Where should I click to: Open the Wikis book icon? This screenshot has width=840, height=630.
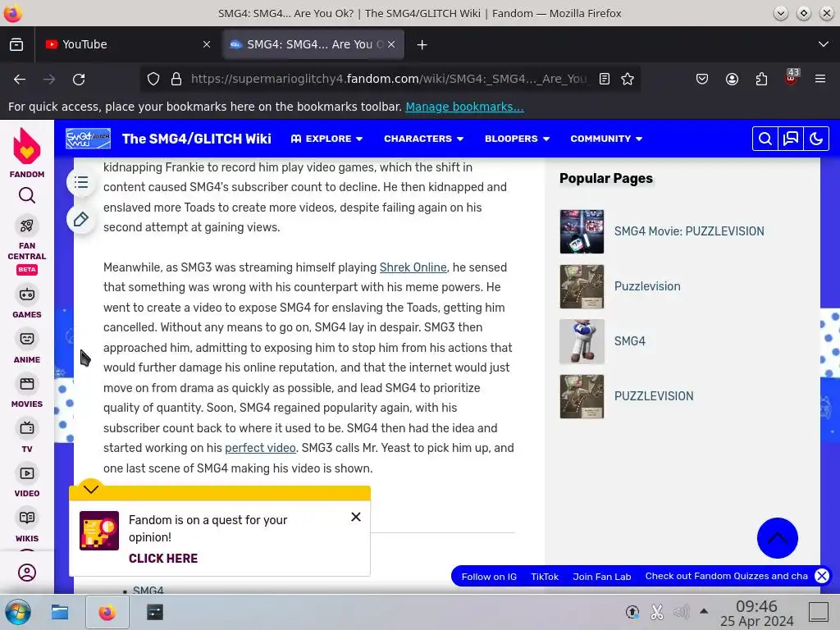pos(27,518)
